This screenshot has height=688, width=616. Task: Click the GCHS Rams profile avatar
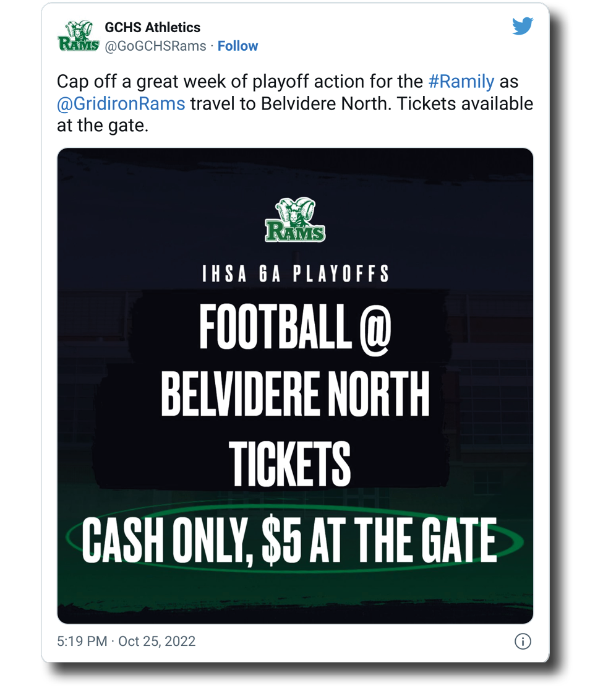[78, 37]
